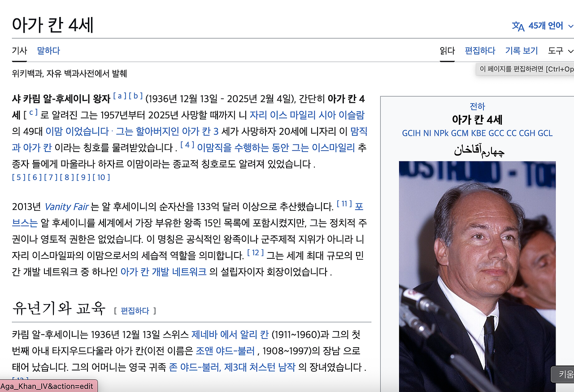Viewport: 574px width, 392px height.
Task: Switch to the 말하다 talk tab
Action: click(x=48, y=51)
